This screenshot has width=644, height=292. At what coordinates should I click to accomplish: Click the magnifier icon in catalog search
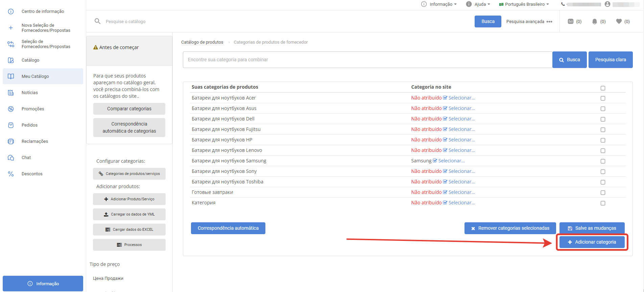pos(97,21)
